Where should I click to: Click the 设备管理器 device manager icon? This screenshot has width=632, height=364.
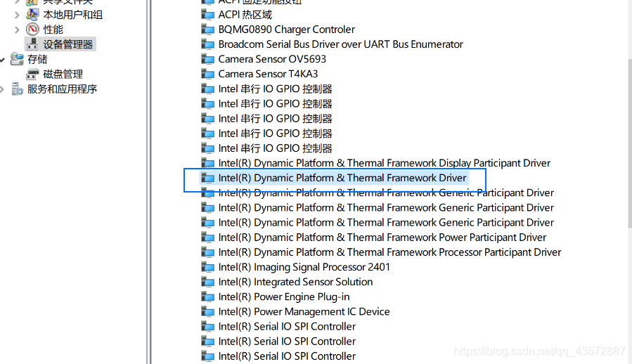click(x=32, y=44)
